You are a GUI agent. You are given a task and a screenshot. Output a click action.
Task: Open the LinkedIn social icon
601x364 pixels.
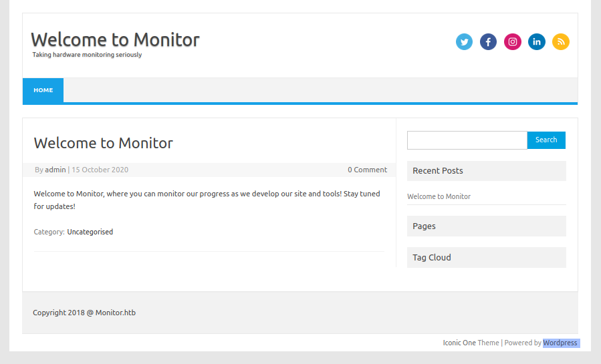point(536,42)
